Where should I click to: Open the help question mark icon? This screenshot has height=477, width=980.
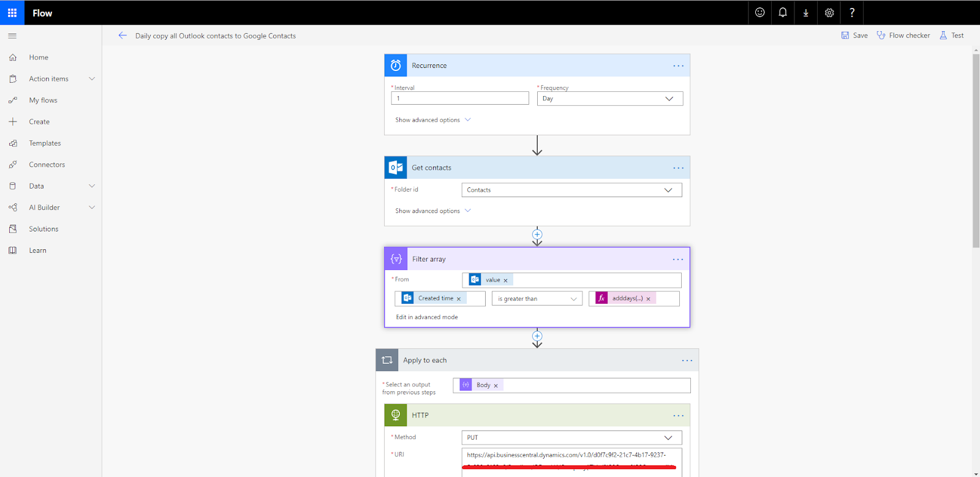[x=852, y=13]
